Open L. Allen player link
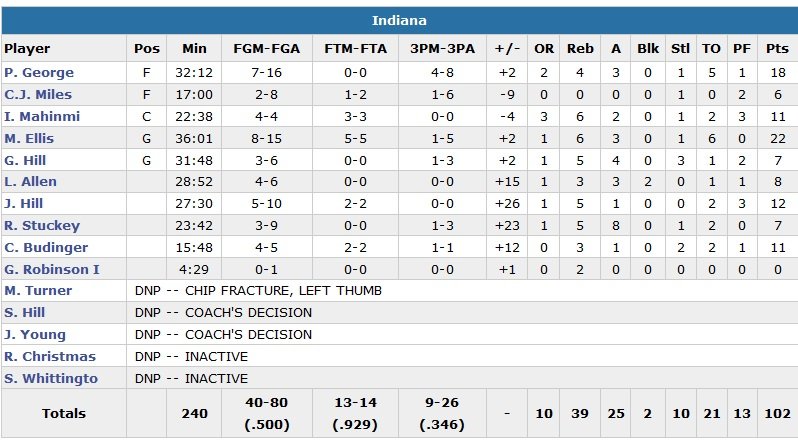 tap(30, 182)
